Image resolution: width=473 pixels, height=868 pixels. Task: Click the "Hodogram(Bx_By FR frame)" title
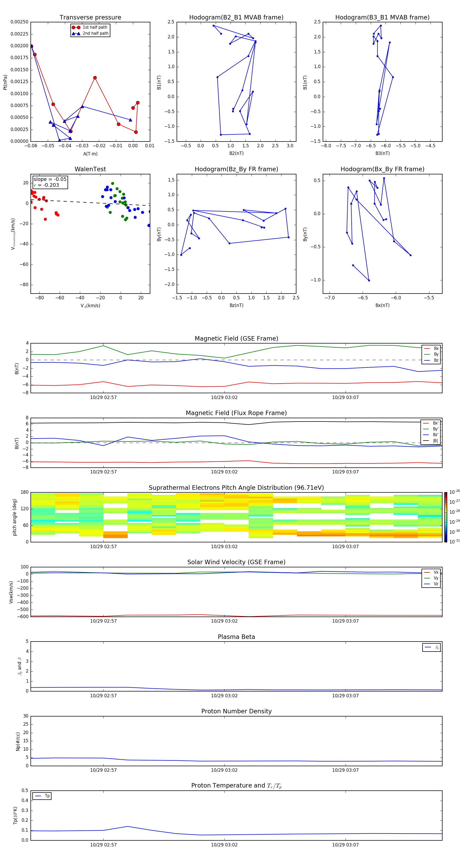(382, 169)
